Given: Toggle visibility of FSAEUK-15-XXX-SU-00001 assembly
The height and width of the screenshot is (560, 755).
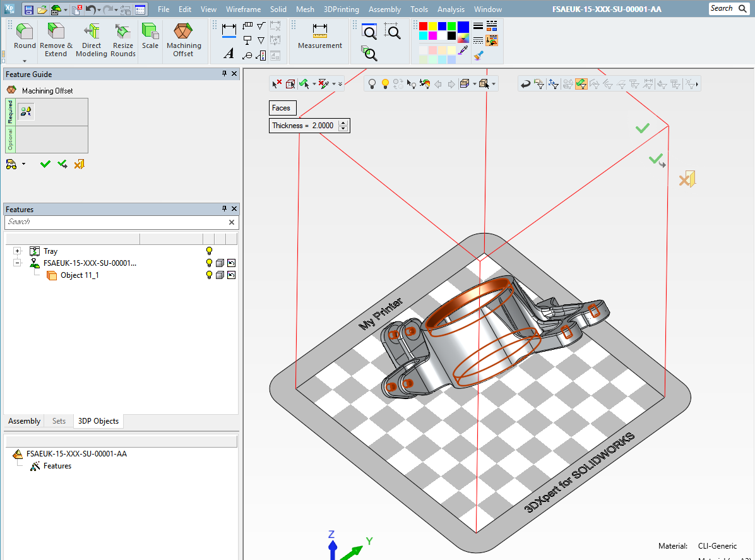Looking at the screenshot, I should [209, 263].
